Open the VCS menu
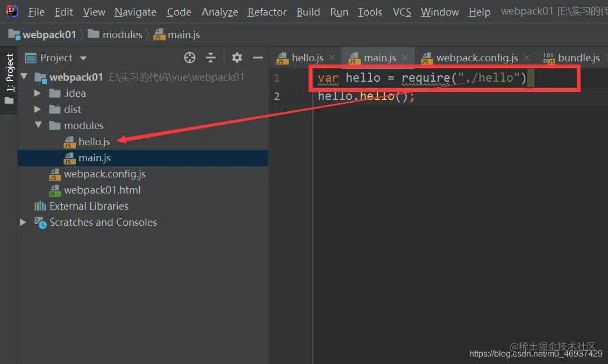The image size is (608, 364). click(x=402, y=12)
